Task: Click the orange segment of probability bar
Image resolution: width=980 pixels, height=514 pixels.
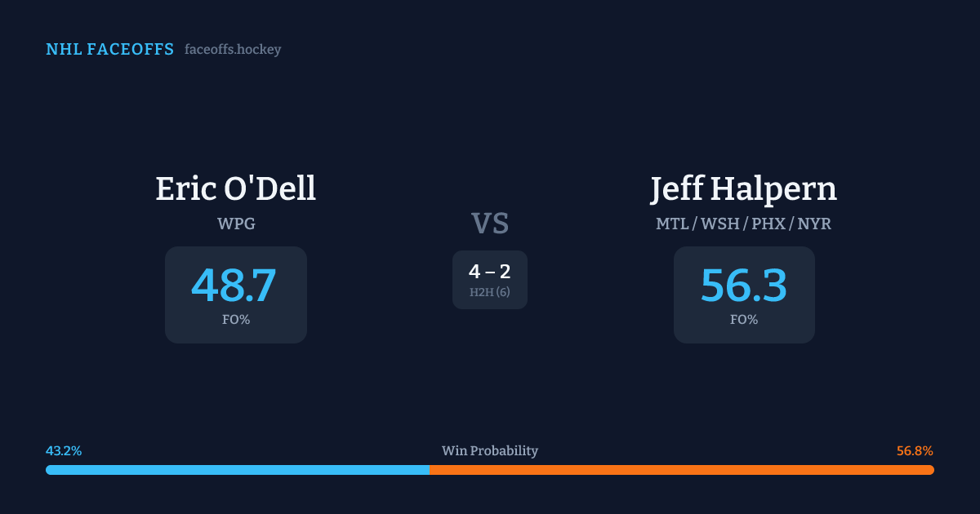Action: pyautogui.click(x=681, y=470)
